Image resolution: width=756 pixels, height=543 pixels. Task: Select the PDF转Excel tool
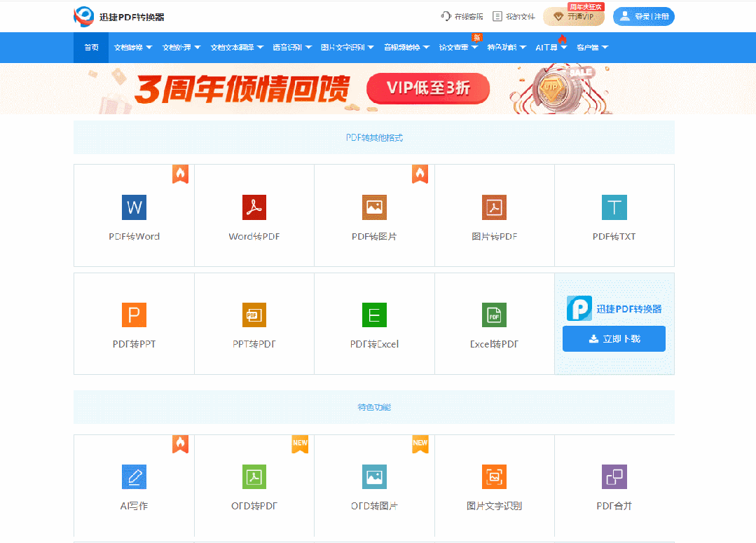pyautogui.click(x=374, y=323)
